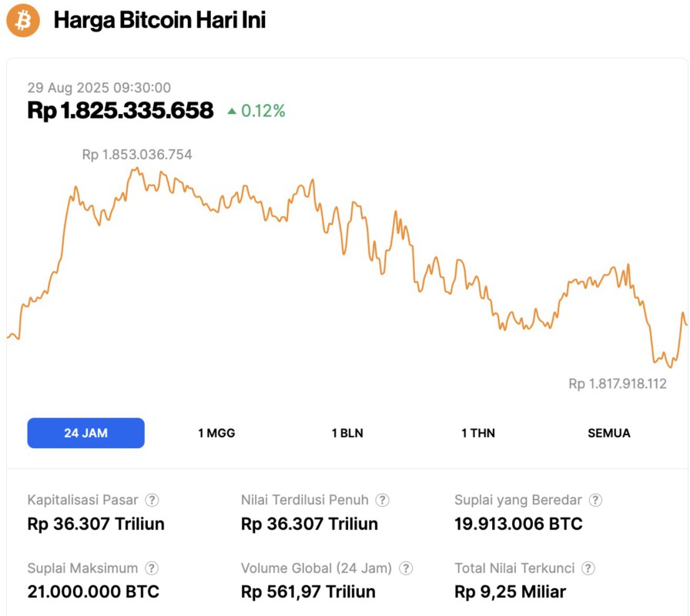Select the SEMUA timeframe tab
Screen dimensions: 690x616
(609, 433)
